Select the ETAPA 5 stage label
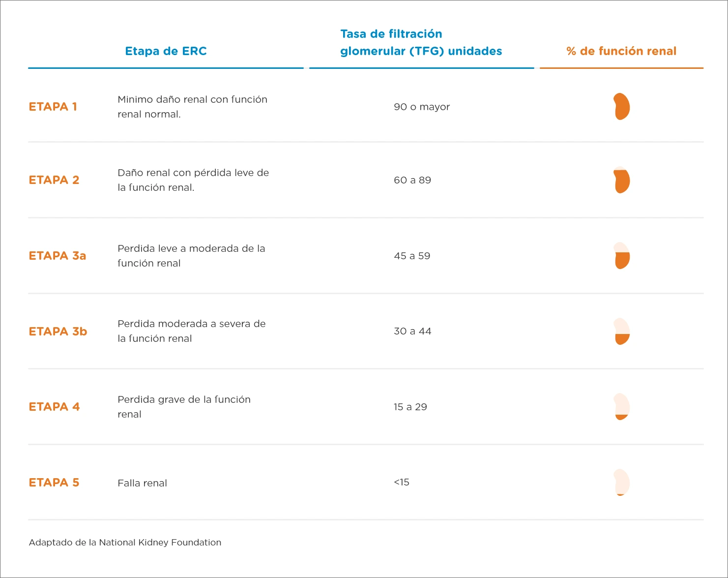The height and width of the screenshot is (578, 728). coord(54,483)
